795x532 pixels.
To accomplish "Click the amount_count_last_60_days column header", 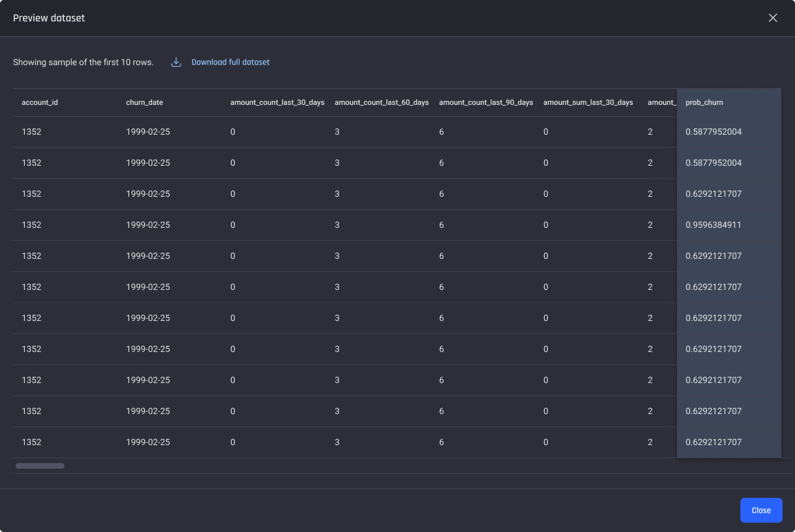I will [382, 102].
